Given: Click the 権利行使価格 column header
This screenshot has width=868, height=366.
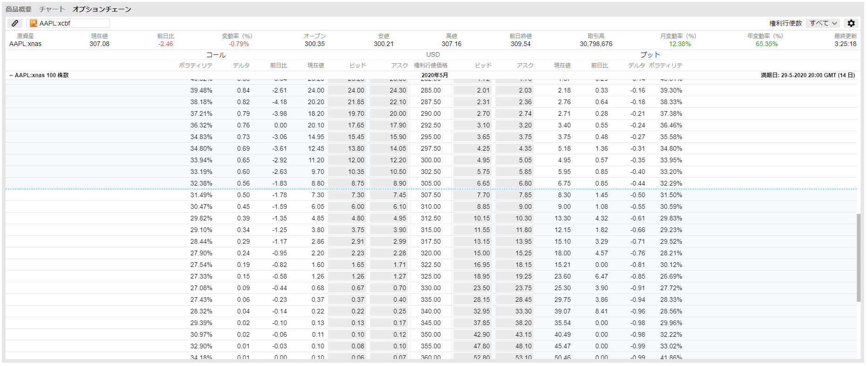Looking at the screenshot, I should (x=431, y=66).
